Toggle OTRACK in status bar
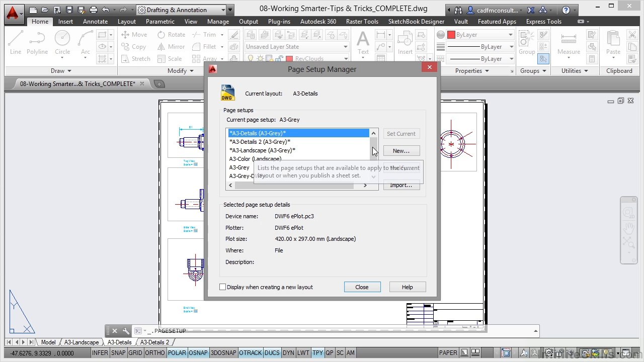Screen dimensions: 644x362 (x=251, y=353)
